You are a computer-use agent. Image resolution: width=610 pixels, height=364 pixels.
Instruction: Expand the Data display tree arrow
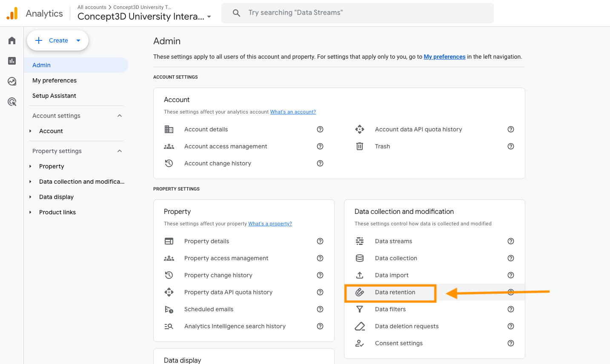coord(30,197)
